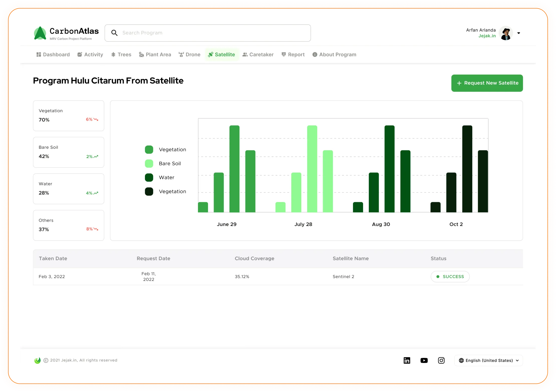Click the Activity camera icon
Viewport: 556px width, 392px height.
coord(79,54)
